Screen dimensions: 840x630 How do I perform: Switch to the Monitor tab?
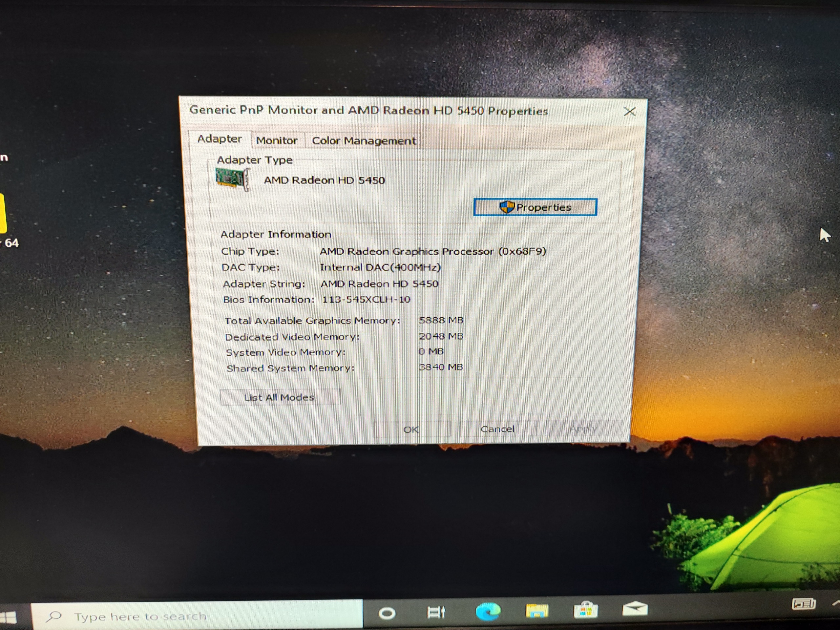[x=277, y=140]
